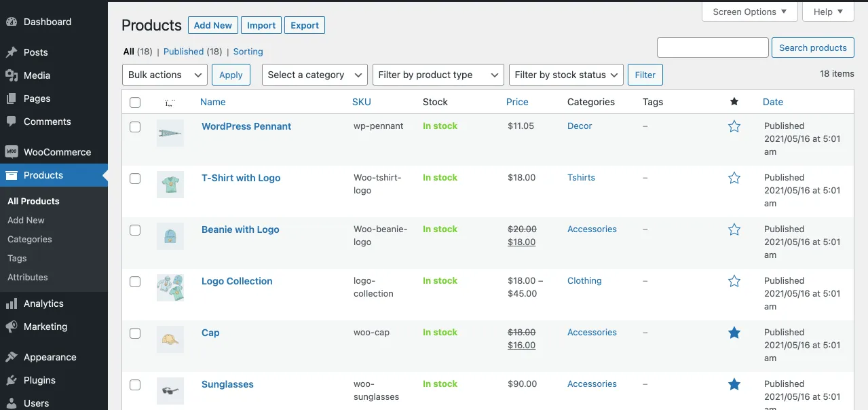
Task: Click the Dashboard gauge icon in sidebar
Action: [x=11, y=22]
